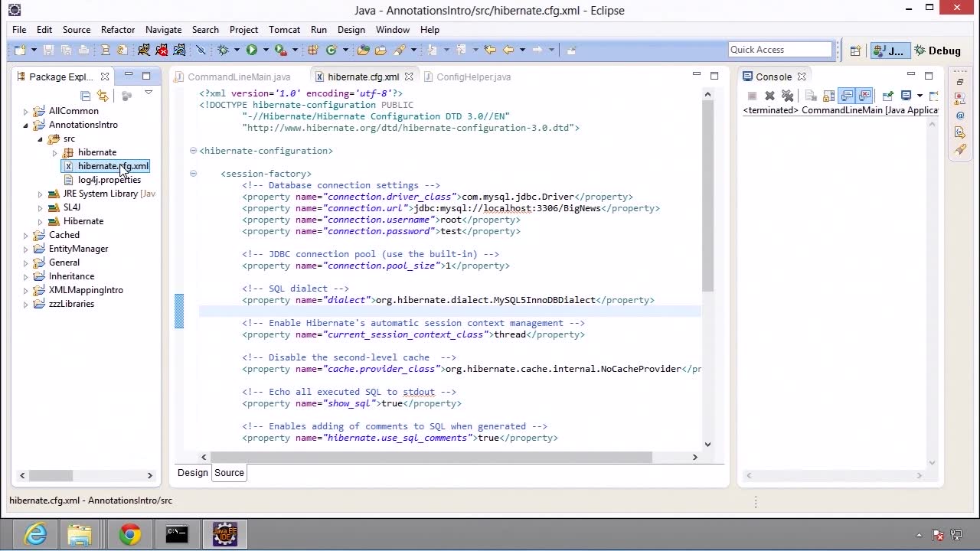Collapse All in Package Explorer
This screenshot has width=980, height=551.
point(86,96)
